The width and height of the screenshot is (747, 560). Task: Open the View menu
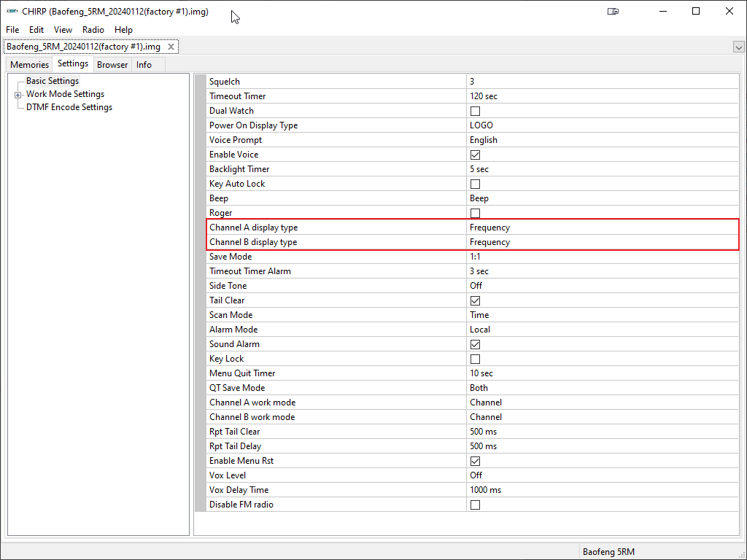(63, 29)
